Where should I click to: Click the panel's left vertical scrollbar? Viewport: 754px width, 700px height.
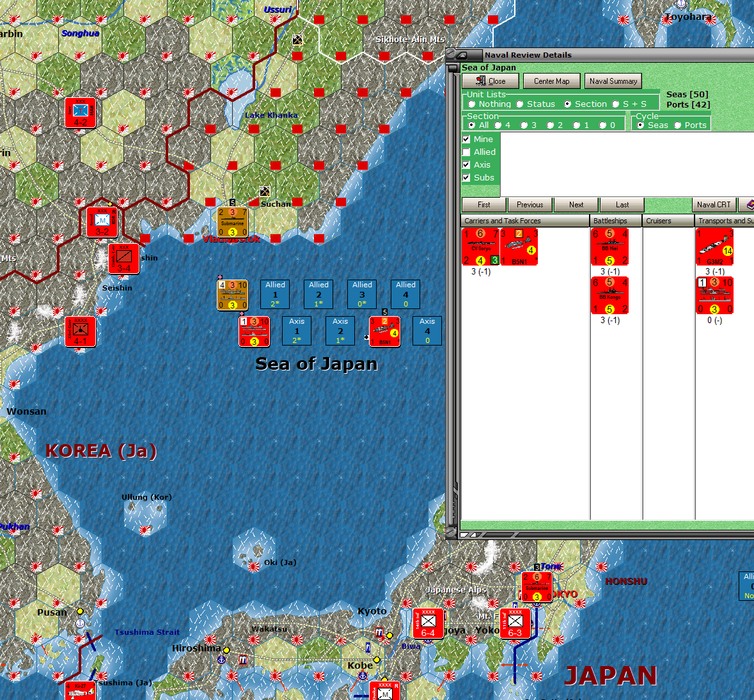click(452, 296)
